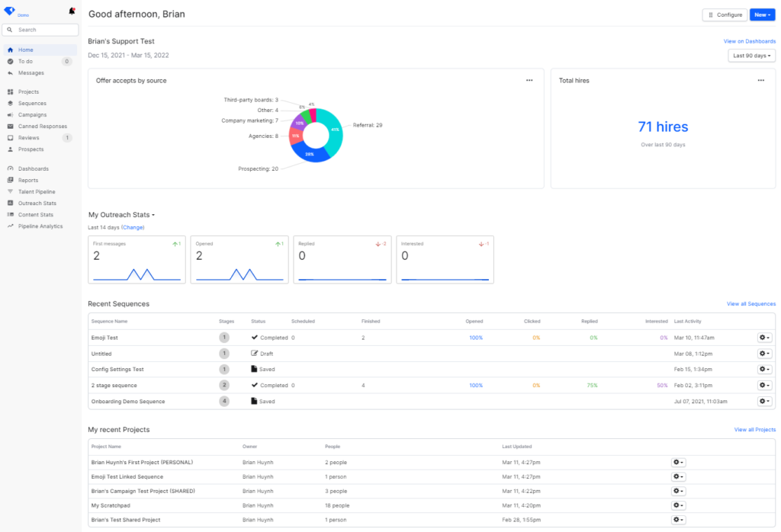View Outreach Stats in the sidebar
This screenshot has height=532, width=781.
35,203
